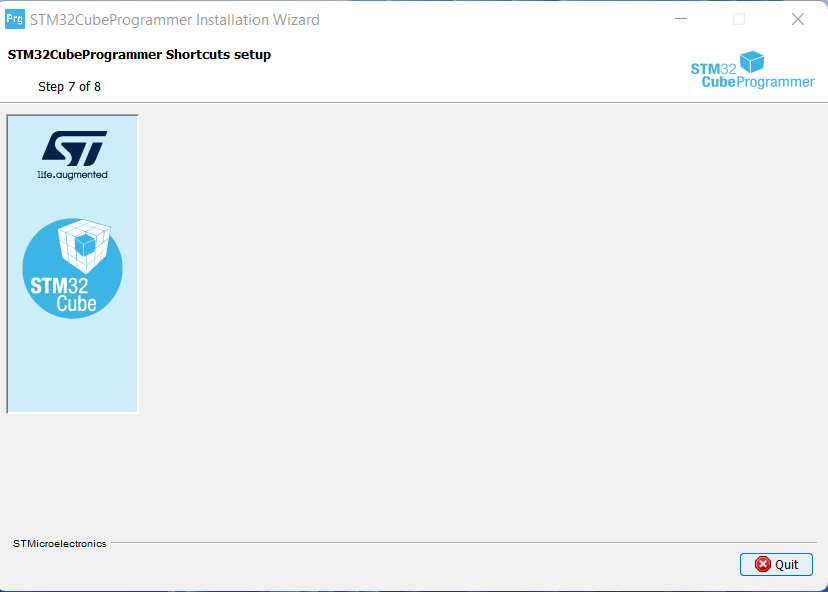Click the "STM32CubeProgrammer Shortcuts setup" heading
The height and width of the screenshot is (592, 828).
click(139, 55)
